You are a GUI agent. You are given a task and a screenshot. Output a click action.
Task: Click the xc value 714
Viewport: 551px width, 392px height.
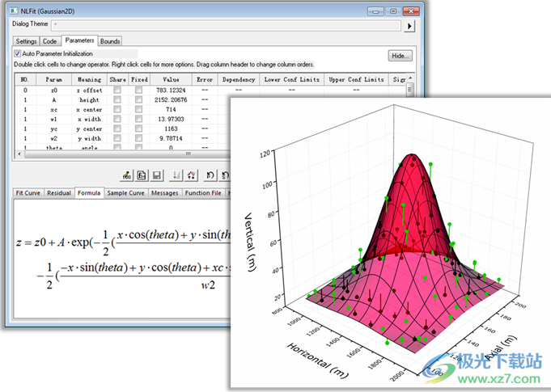coord(171,109)
